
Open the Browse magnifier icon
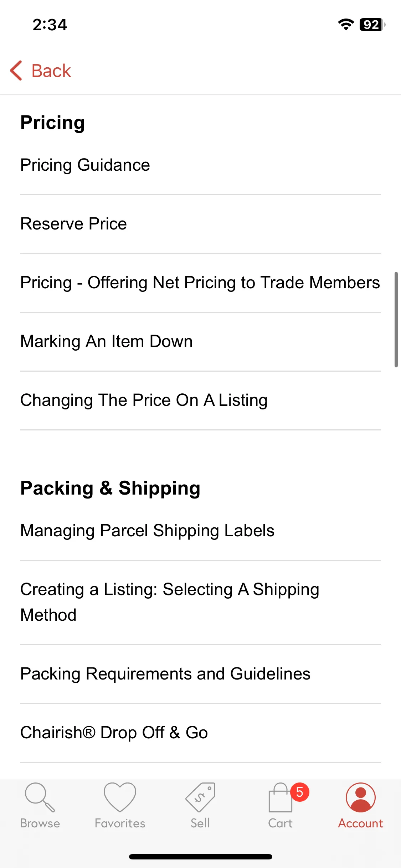pos(40,797)
